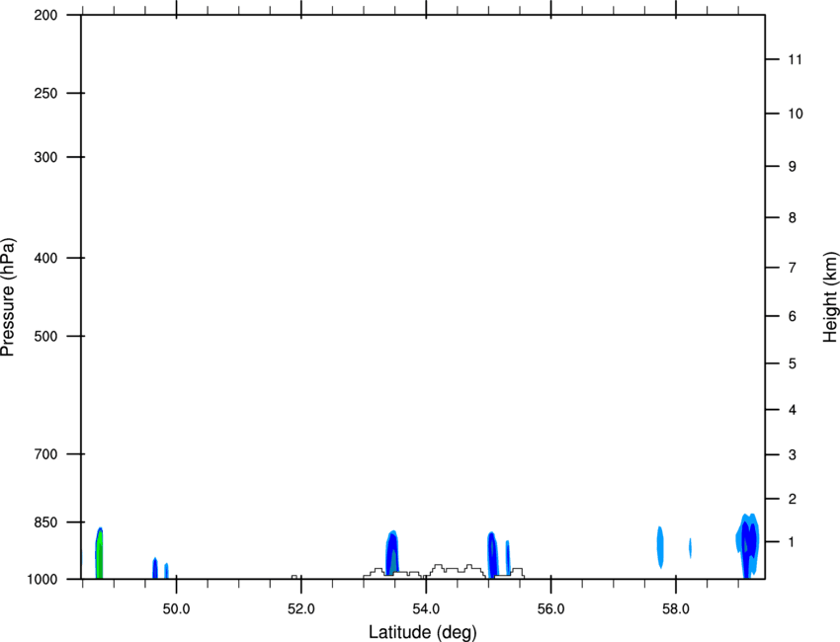Click the 50.0 latitude label

(x=176, y=608)
